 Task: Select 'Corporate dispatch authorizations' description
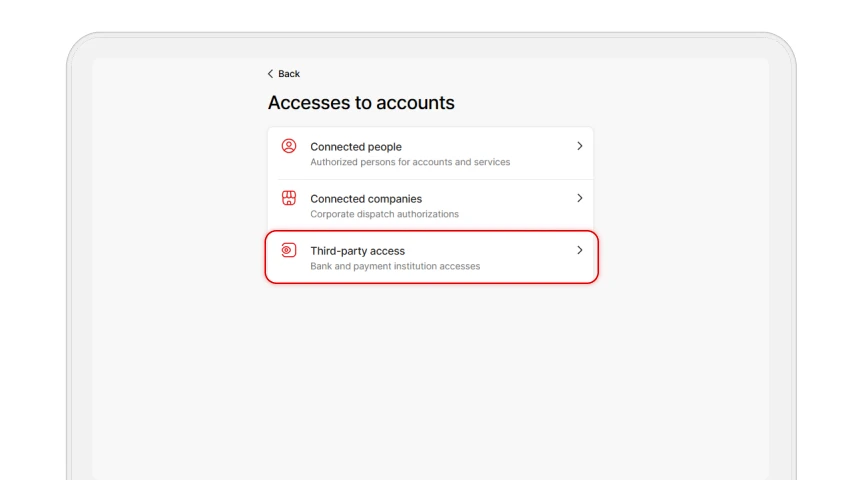coord(385,214)
